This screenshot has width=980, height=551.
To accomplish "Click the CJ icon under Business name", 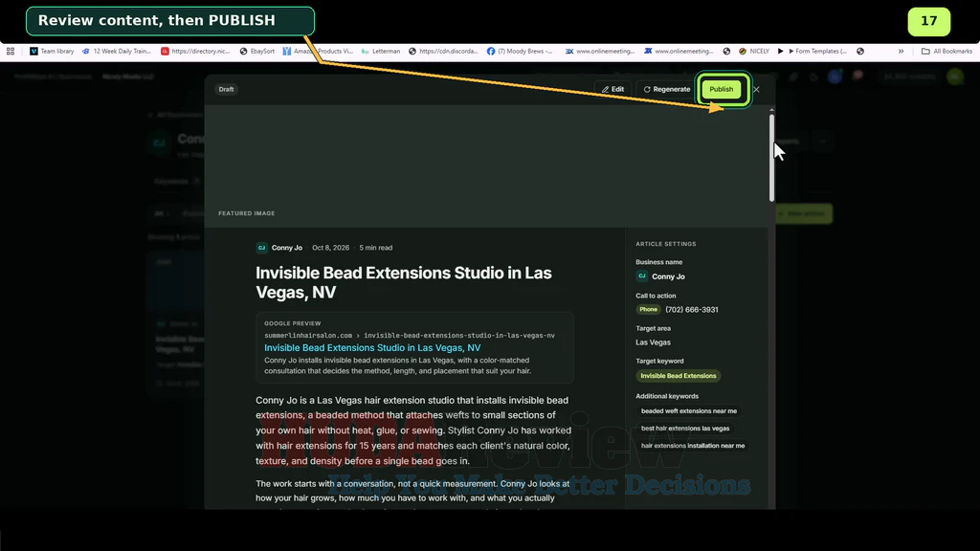I will click(x=642, y=276).
